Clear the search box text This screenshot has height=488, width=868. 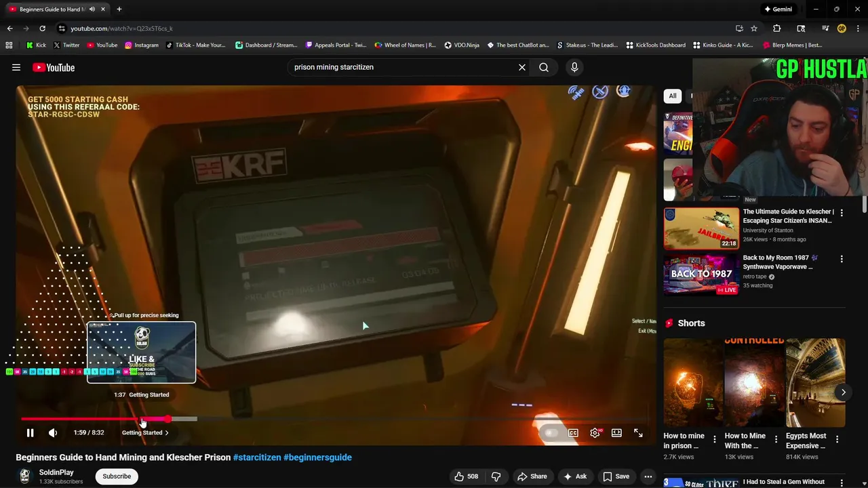pos(522,67)
